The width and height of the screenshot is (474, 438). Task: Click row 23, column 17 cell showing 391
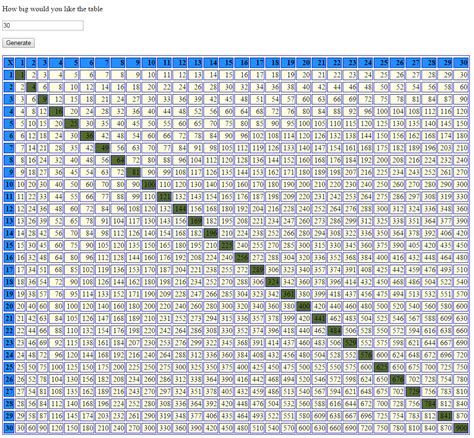pyautogui.click(x=257, y=343)
